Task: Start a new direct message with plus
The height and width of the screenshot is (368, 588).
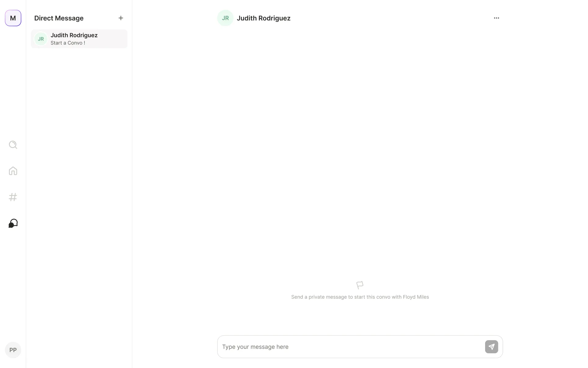Action: (x=121, y=18)
